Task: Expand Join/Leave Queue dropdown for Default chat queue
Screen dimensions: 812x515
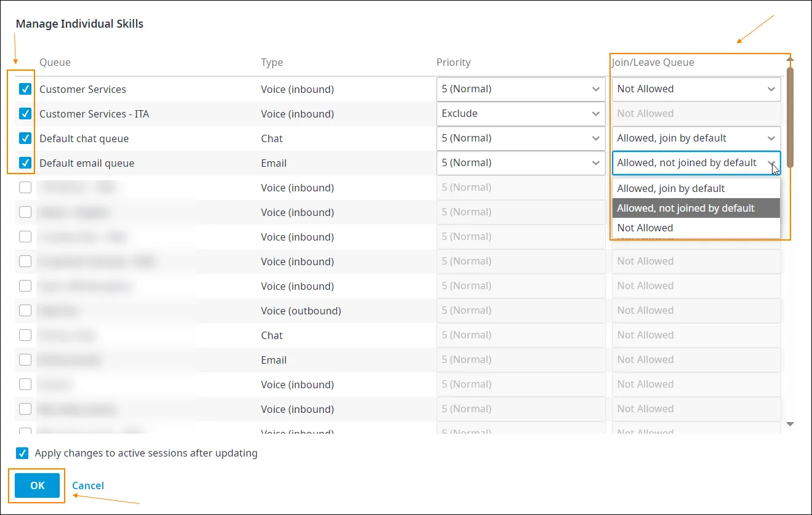Action: click(696, 138)
